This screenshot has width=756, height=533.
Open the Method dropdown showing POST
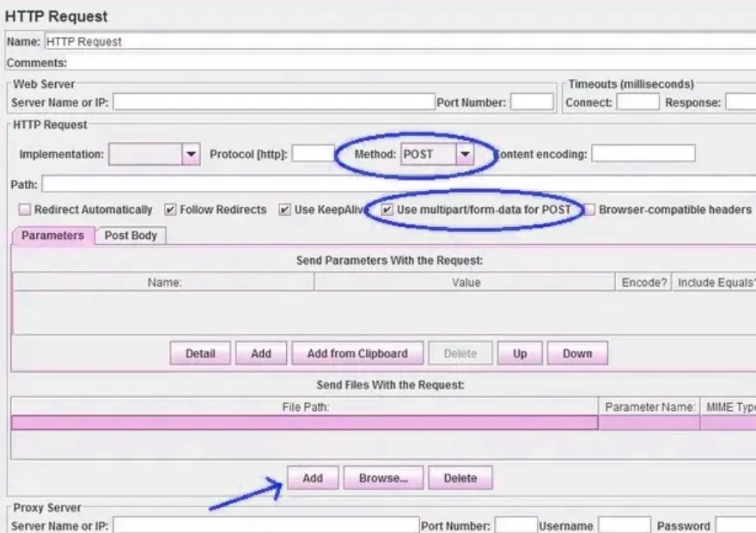point(464,155)
